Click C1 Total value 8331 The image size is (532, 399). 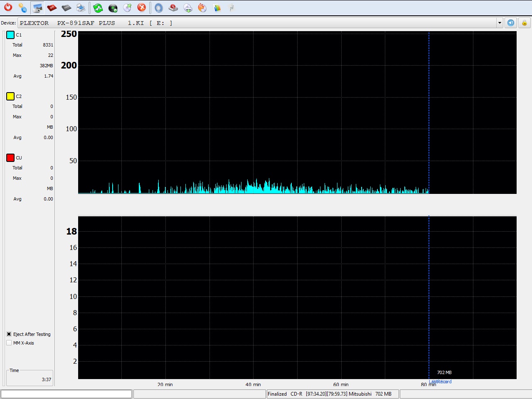pyautogui.click(x=48, y=45)
